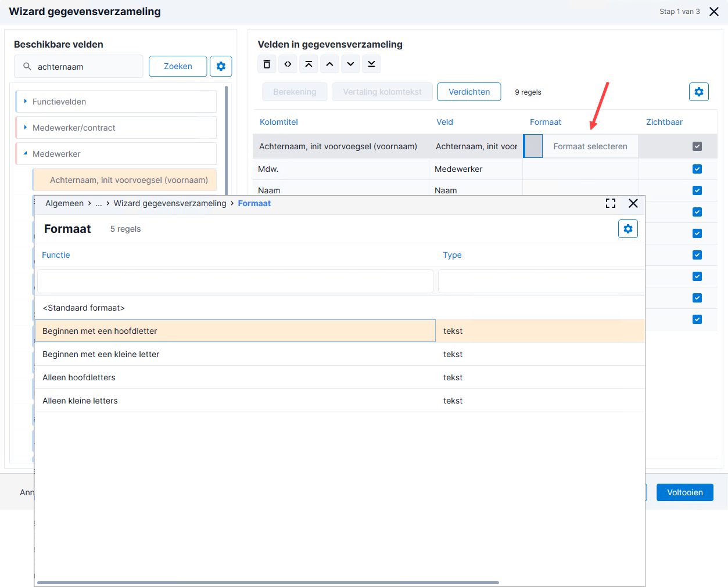Toggle Zichtbaar checkbox for Achternaam row
Image resolution: width=728 pixels, height=587 pixels.
[x=697, y=146]
